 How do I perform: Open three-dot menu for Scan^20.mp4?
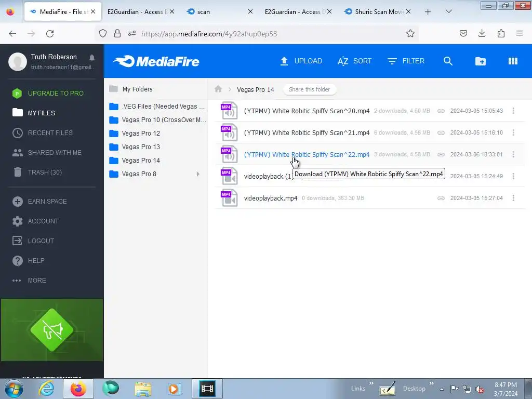tap(513, 111)
